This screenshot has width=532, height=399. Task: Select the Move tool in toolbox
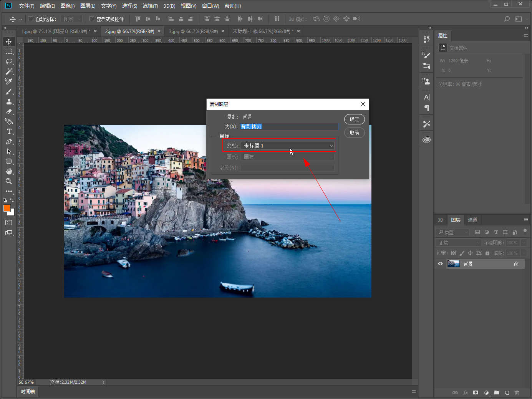[9, 41]
